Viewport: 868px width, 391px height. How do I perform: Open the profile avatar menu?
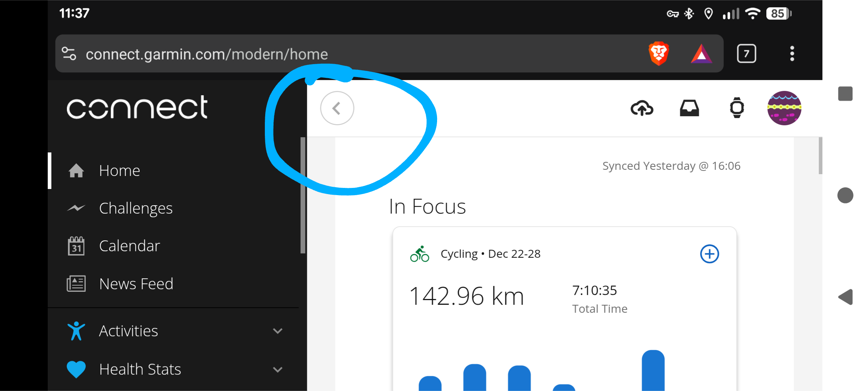point(784,108)
